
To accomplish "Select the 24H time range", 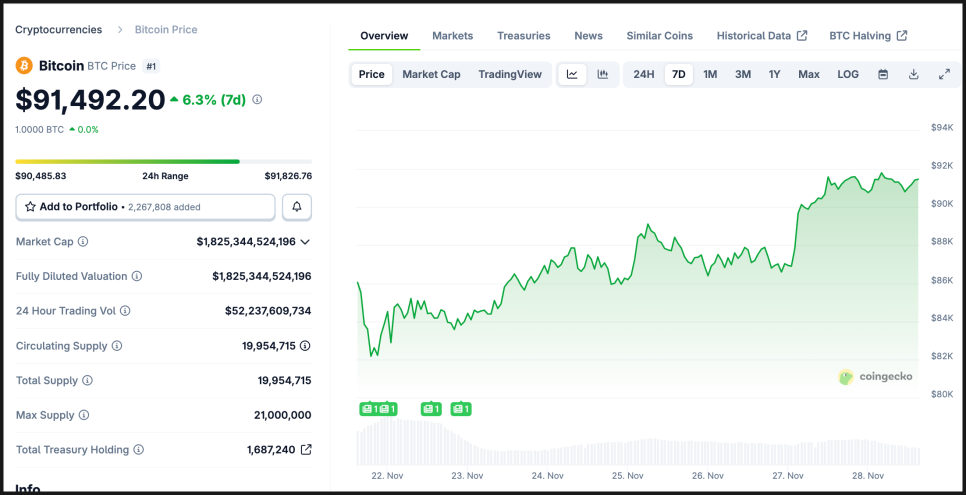I will point(644,74).
